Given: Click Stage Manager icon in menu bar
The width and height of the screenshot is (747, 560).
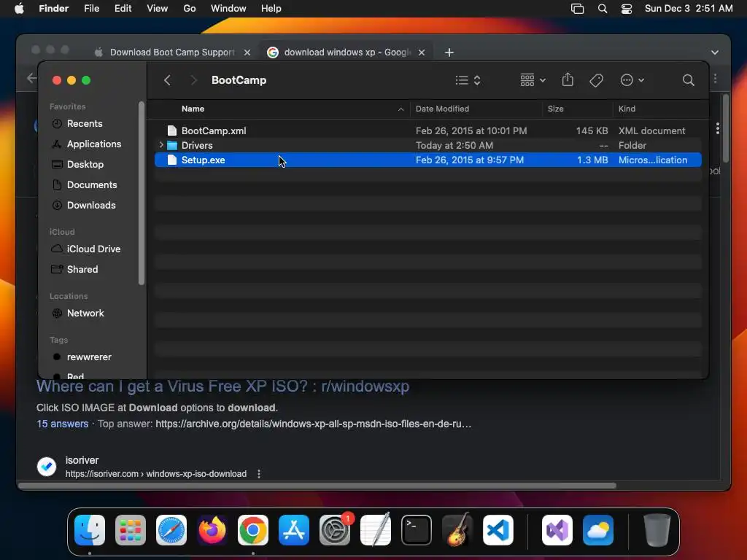Looking at the screenshot, I should point(578,9).
